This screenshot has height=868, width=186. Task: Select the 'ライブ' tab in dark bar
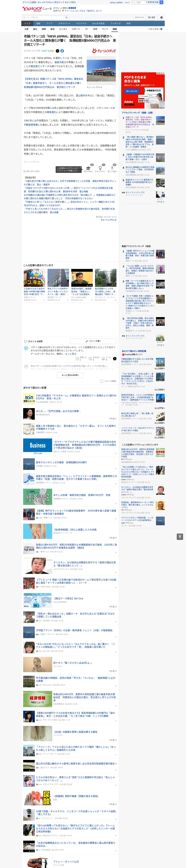(49, 24)
